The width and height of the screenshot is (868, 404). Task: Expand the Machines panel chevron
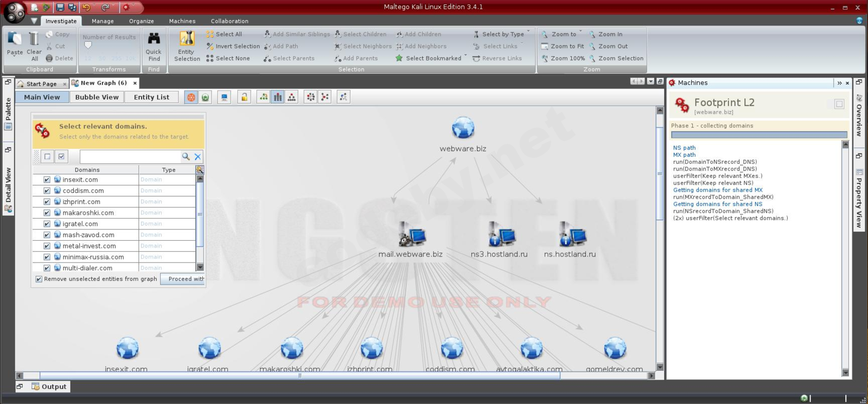click(x=839, y=83)
